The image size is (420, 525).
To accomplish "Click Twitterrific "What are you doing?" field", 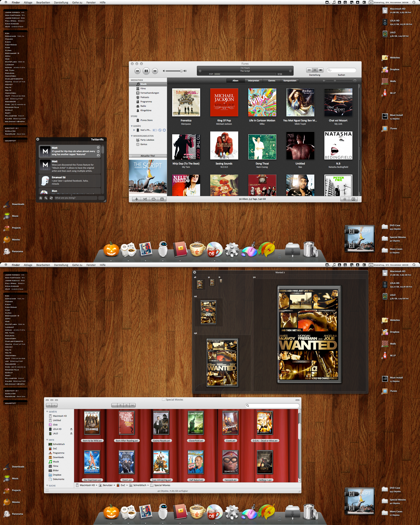I will [x=76, y=198].
